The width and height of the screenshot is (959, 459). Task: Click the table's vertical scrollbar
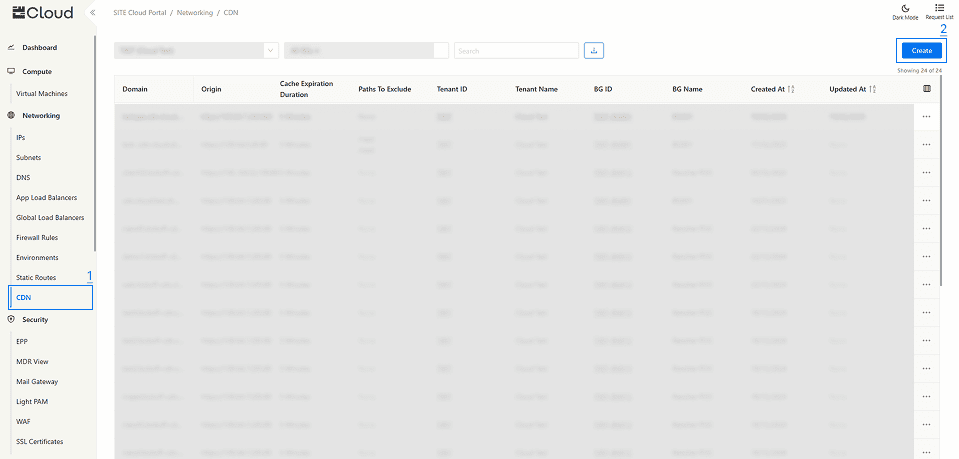coord(940,200)
